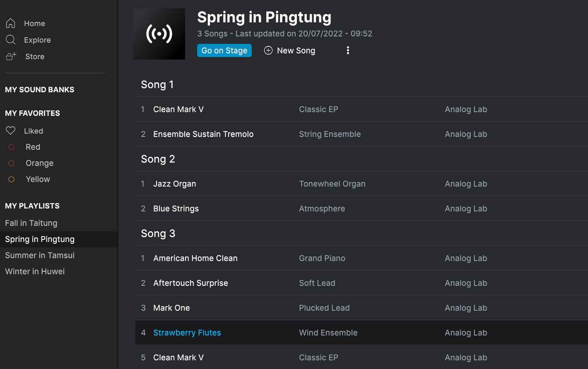The height and width of the screenshot is (369, 588).
Task: Click the Home house icon
Action: pos(11,23)
